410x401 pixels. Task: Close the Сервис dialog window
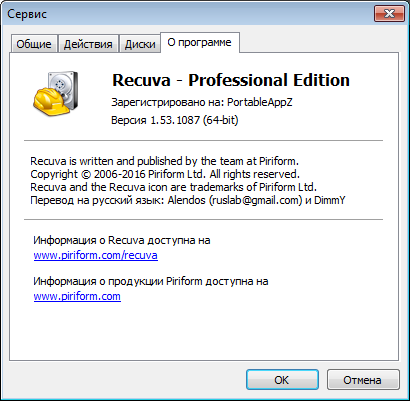(389, 14)
